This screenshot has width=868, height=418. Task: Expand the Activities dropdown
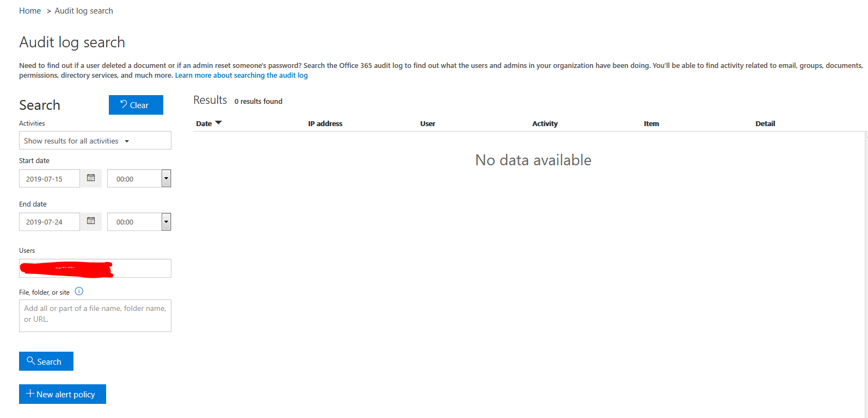click(x=95, y=140)
